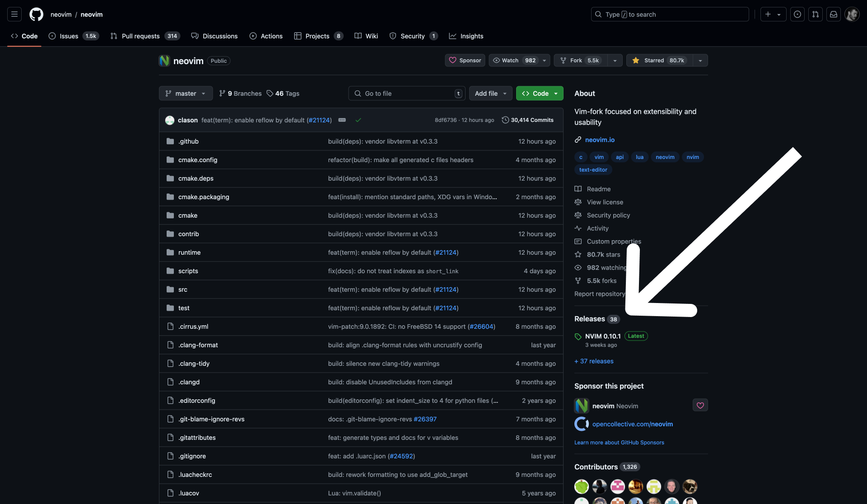Image resolution: width=867 pixels, height=504 pixels.
Task: Open opencollective.com/neovim link
Action: [x=632, y=424]
